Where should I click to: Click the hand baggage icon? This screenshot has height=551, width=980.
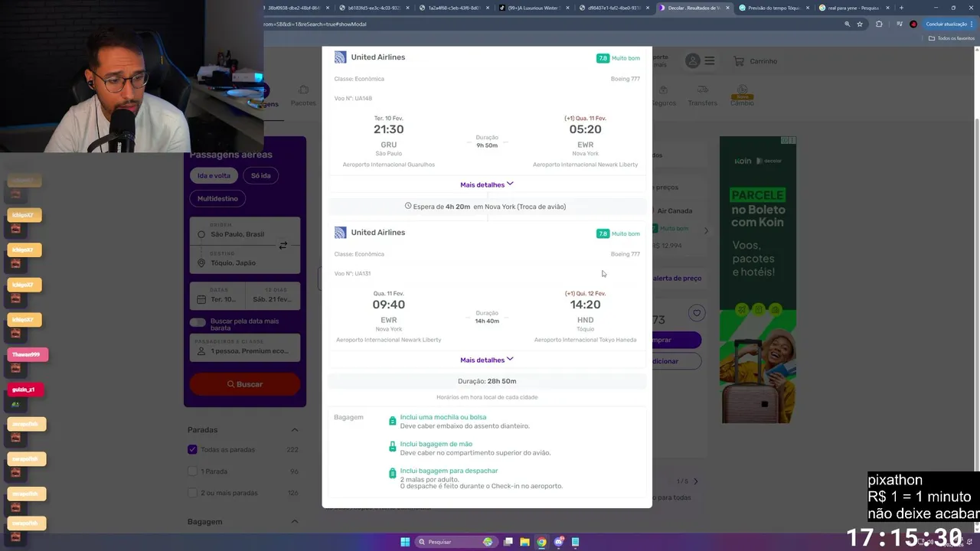tap(393, 447)
